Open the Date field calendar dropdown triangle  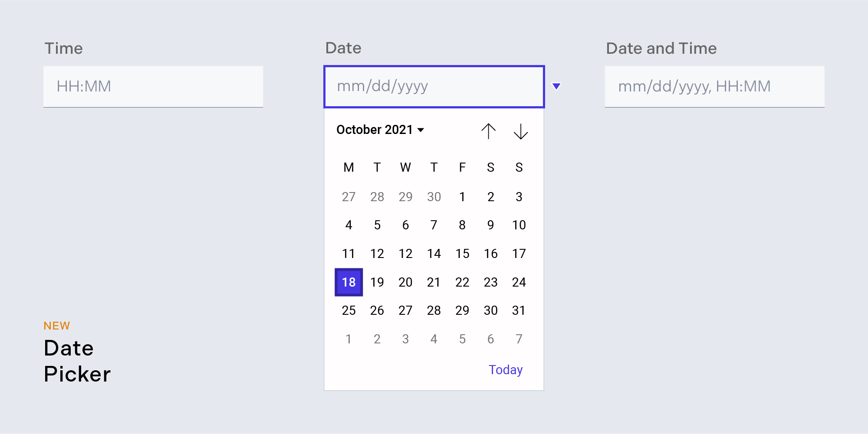click(x=557, y=86)
